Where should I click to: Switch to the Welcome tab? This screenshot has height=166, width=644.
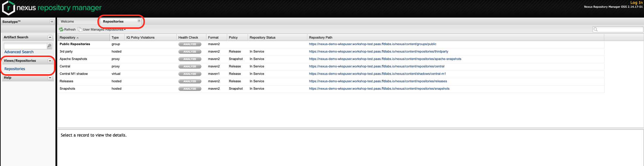pos(67,21)
